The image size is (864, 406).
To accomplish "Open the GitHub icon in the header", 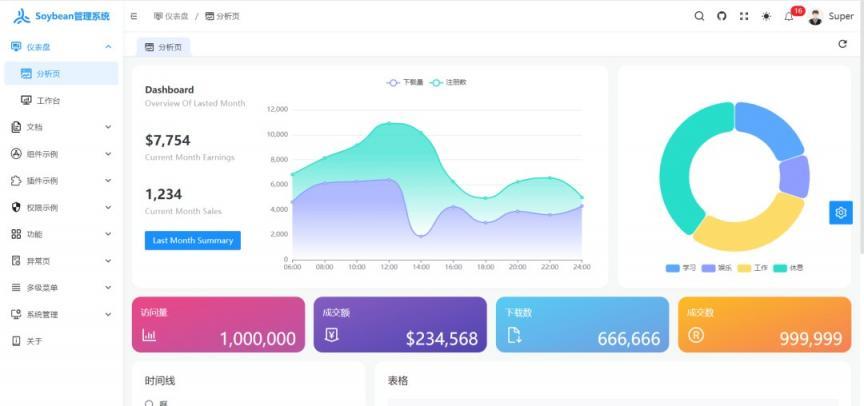I will [x=722, y=16].
